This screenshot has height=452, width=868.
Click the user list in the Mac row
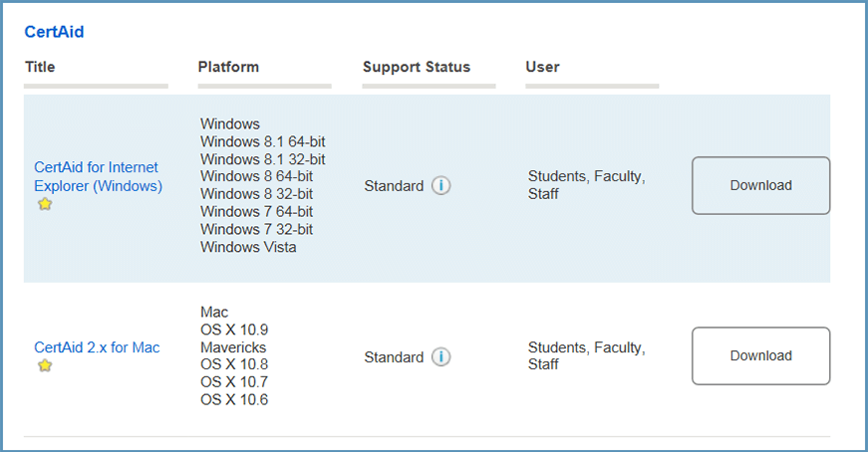[x=586, y=355]
